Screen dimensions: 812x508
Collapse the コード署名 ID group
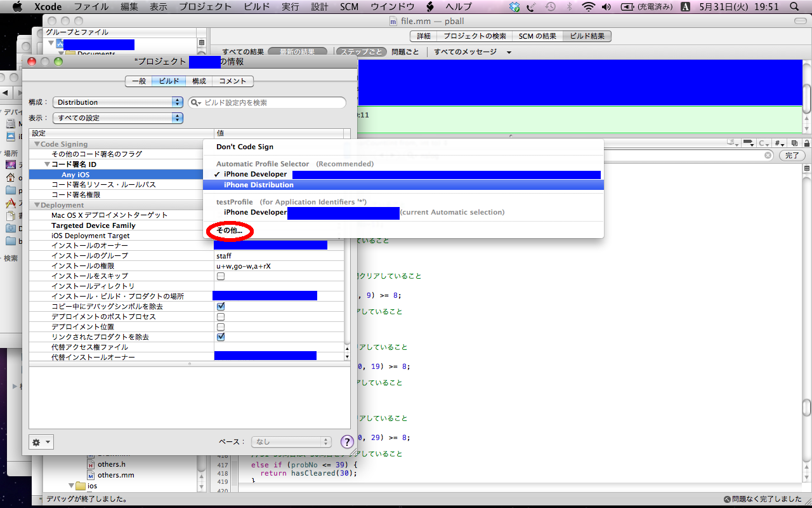(47, 164)
